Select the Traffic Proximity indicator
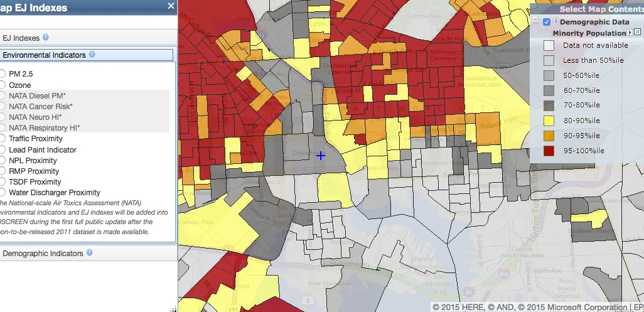 [x=3, y=139]
